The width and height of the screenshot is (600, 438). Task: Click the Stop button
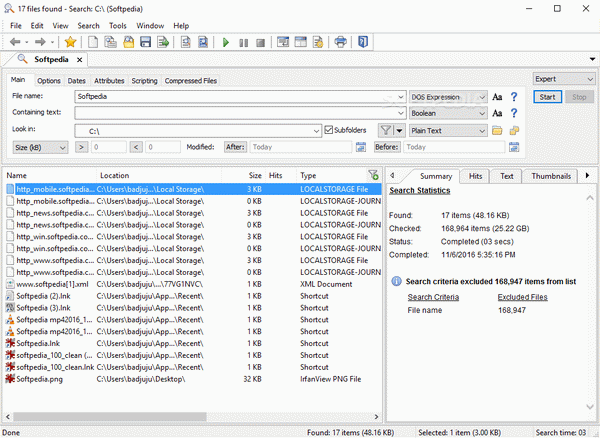coord(579,97)
